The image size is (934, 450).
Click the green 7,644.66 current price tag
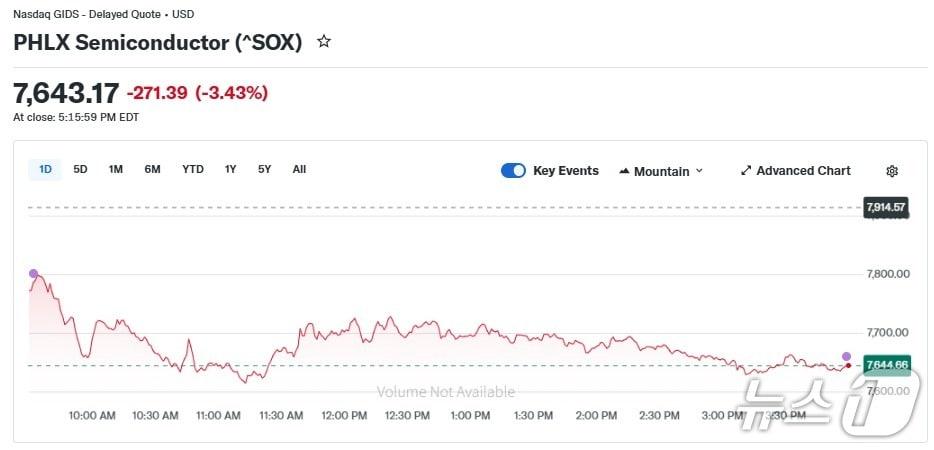[886, 365]
